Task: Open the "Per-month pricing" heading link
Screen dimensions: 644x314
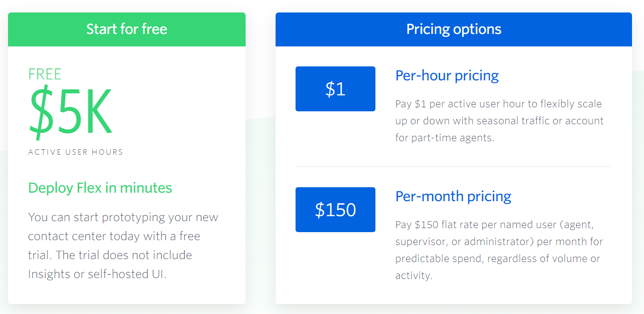Action: tap(453, 197)
